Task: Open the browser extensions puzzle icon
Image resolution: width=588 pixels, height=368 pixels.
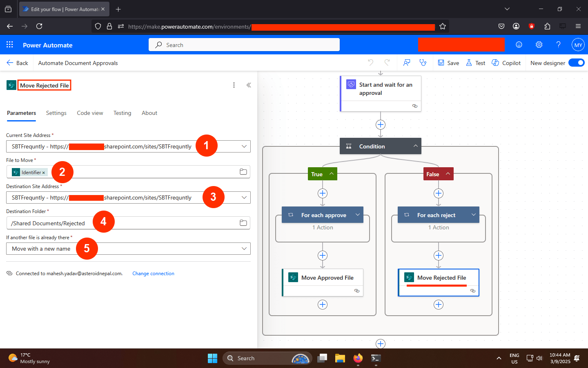Action: pos(547,26)
